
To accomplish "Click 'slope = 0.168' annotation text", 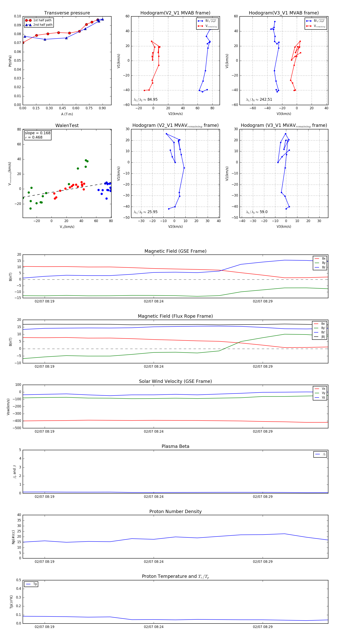I will [x=37, y=133].
